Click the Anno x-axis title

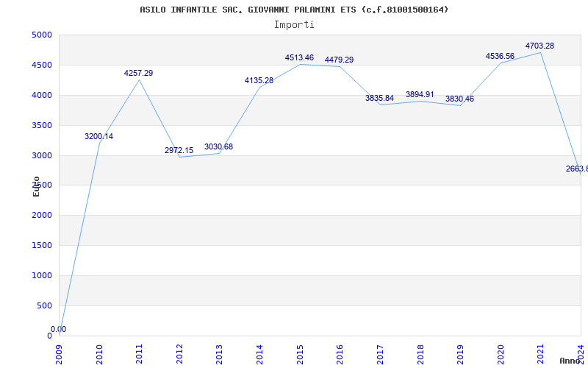[x=570, y=361]
